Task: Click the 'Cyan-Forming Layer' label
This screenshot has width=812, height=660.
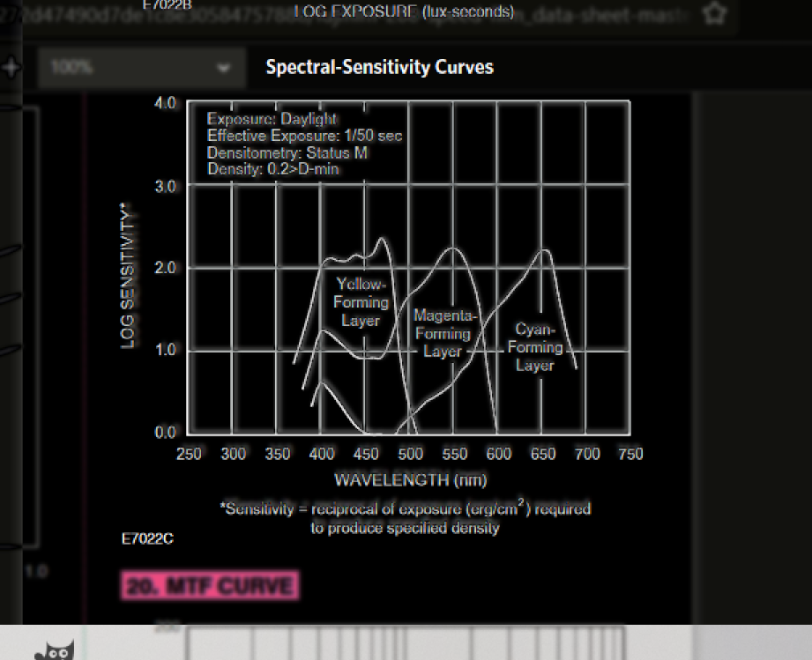Action: point(534,347)
